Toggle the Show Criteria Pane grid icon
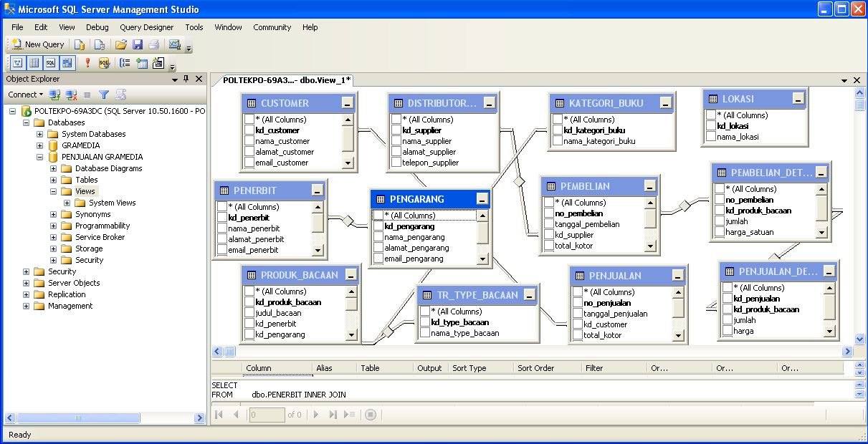Image resolution: width=868 pixels, height=444 pixels. click(34, 63)
